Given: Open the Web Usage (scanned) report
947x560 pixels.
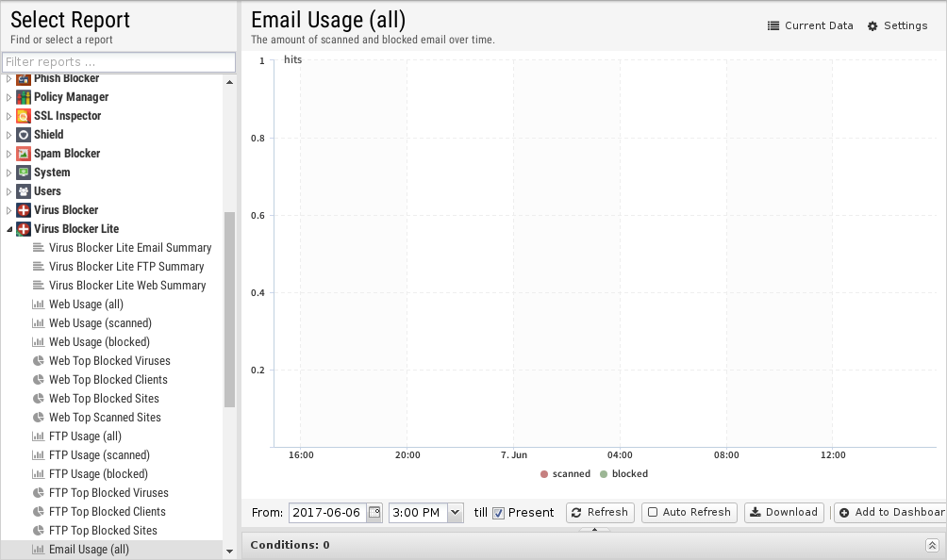Looking at the screenshot, I should tap(100, 323).
